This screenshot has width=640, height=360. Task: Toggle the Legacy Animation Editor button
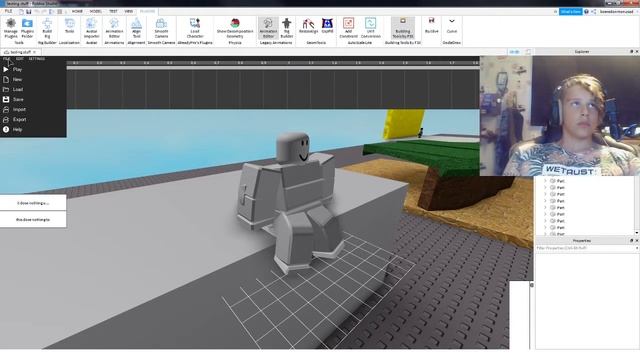point(268,28)
